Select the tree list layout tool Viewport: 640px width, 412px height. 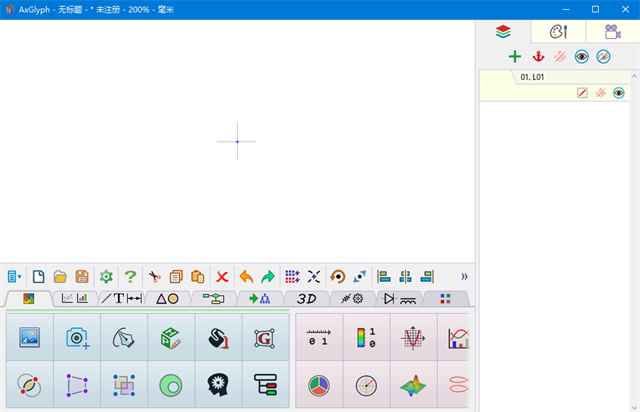(266, 385)
